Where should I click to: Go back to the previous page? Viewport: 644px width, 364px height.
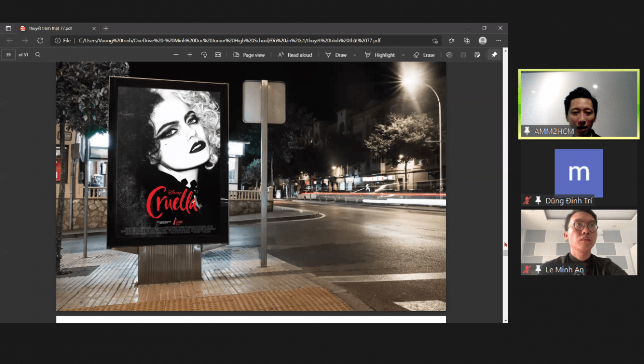pyautogui.click(x=10, y=40)
